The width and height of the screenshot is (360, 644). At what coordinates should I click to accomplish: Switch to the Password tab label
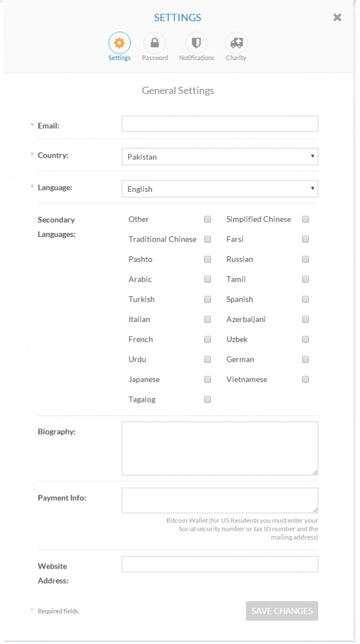(x=155, y=58)
